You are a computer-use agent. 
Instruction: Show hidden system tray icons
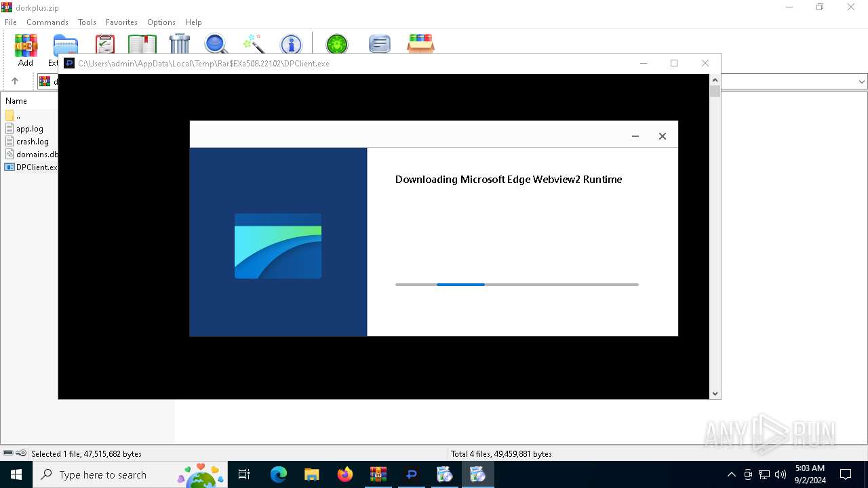click(x=731, y=474)
